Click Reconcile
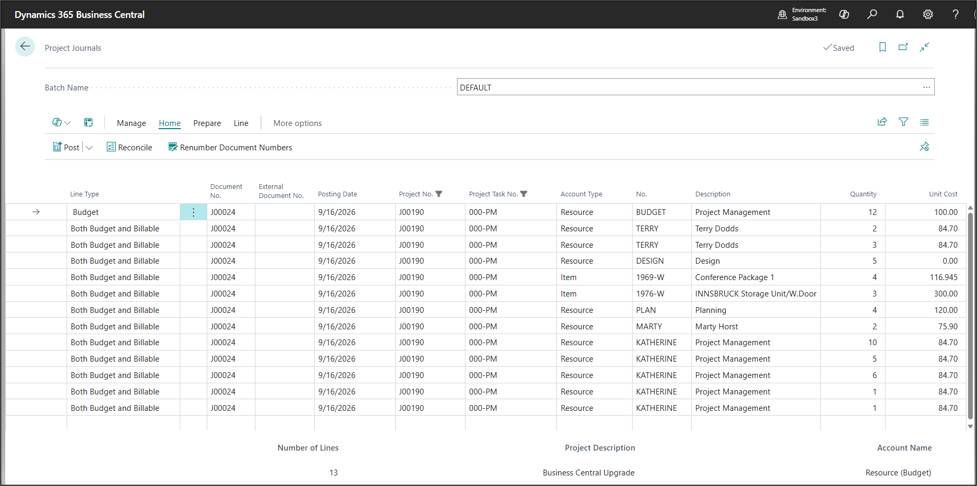This screenshot has height=486, width=977. click(x=129, y=148)
